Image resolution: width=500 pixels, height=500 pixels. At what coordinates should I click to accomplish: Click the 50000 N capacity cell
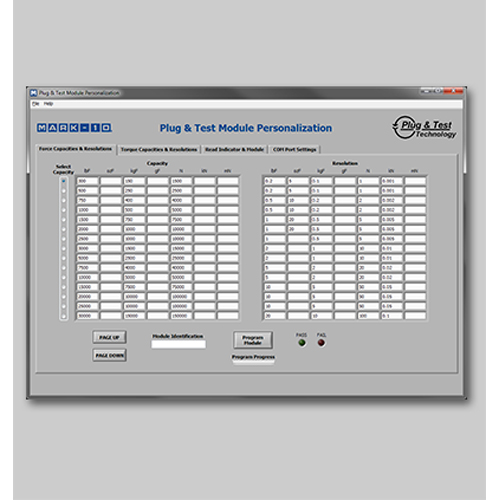(x=181, y=277)
